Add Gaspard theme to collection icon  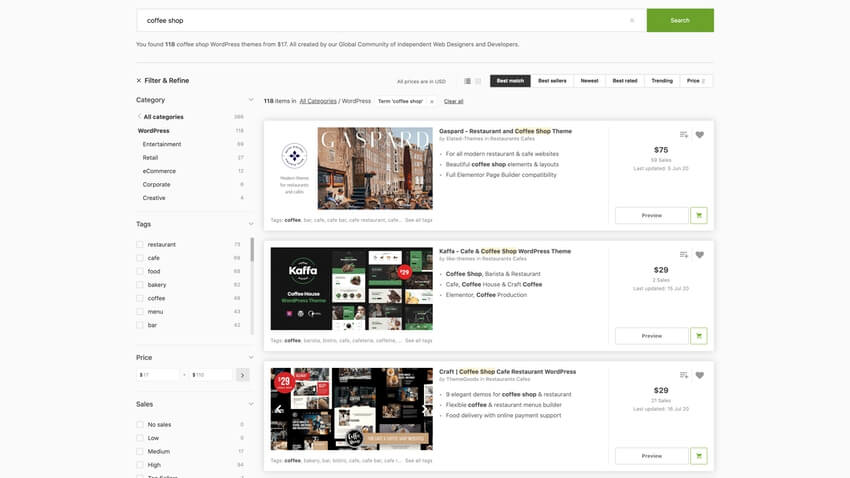(x=684, y=134)
